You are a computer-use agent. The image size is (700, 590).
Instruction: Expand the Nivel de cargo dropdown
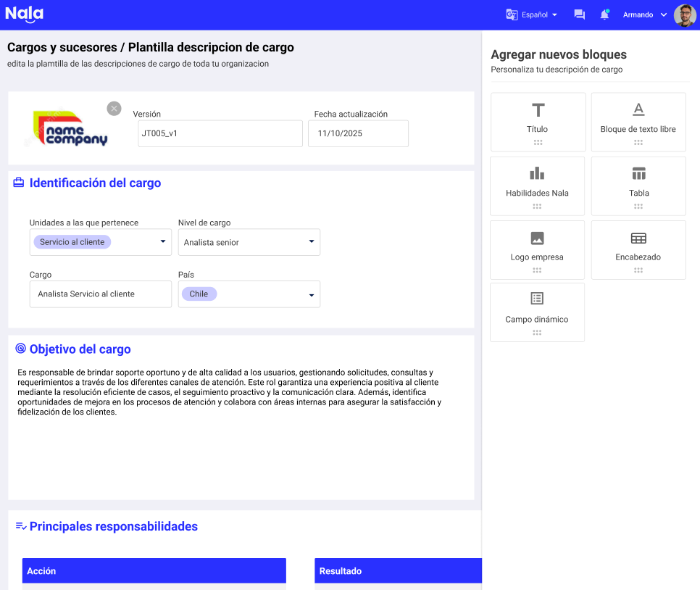[312, 242]
